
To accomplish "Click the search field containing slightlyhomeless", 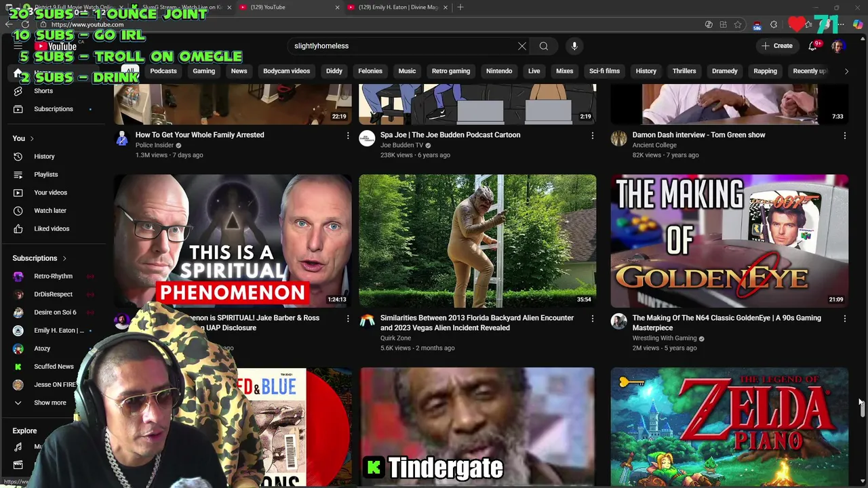I will click(403, 46).
